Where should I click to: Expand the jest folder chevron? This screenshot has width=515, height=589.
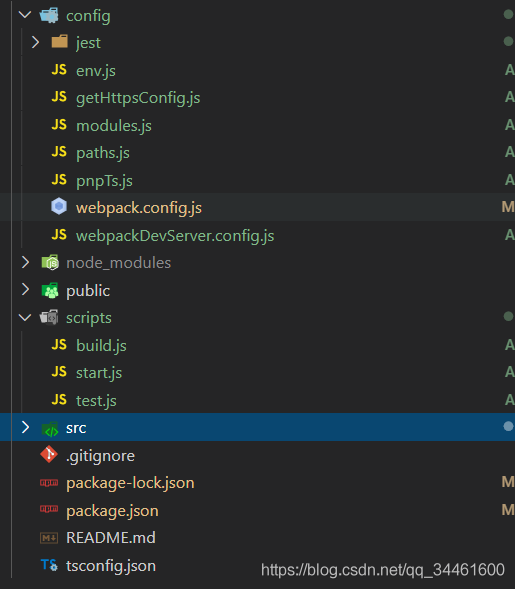[35, 42]
